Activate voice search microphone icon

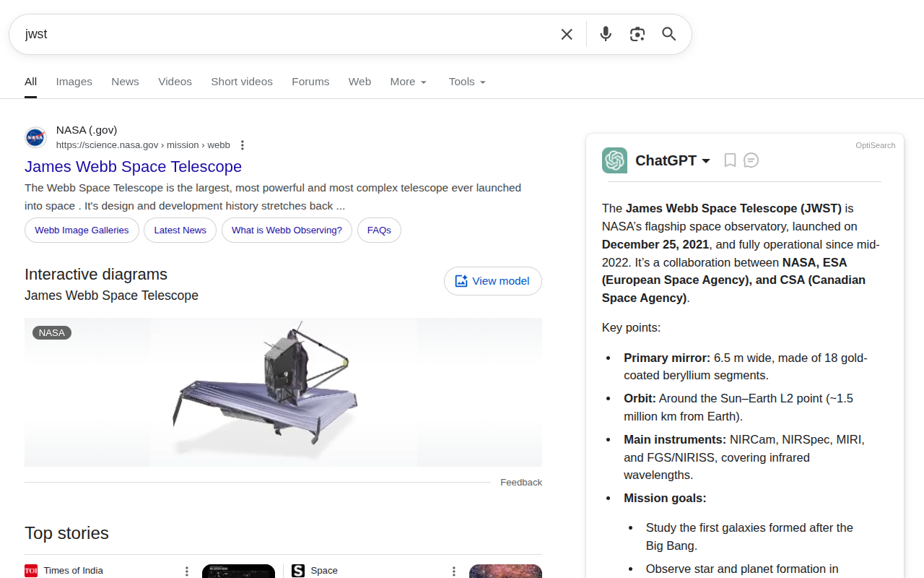coord(605,34)
